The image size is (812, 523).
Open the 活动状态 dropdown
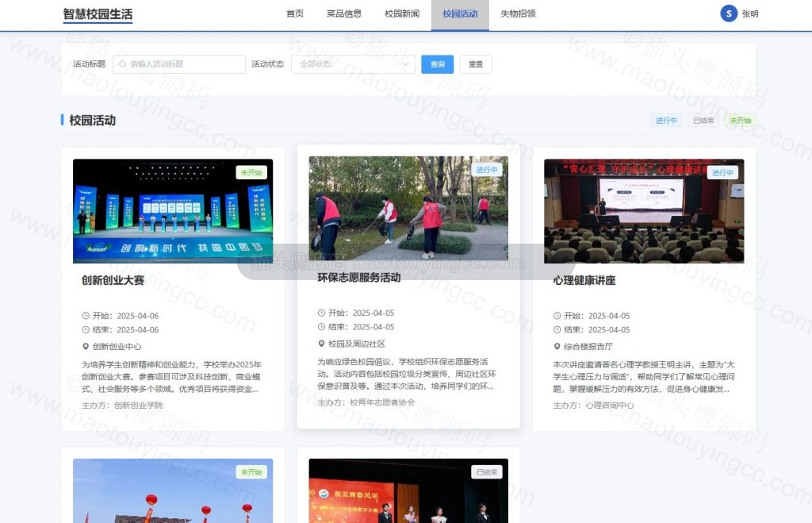pos(353,64)
